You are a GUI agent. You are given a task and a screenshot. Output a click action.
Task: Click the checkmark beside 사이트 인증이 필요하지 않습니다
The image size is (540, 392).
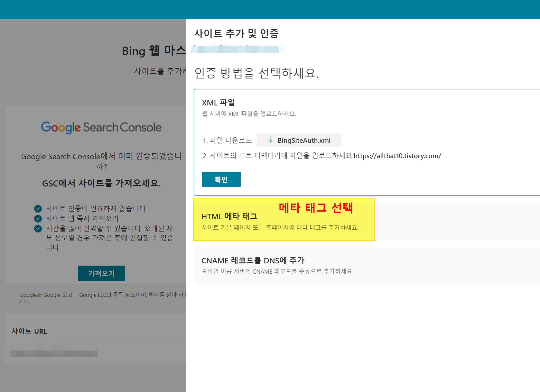pyautogui.click(x=38, y=208)
